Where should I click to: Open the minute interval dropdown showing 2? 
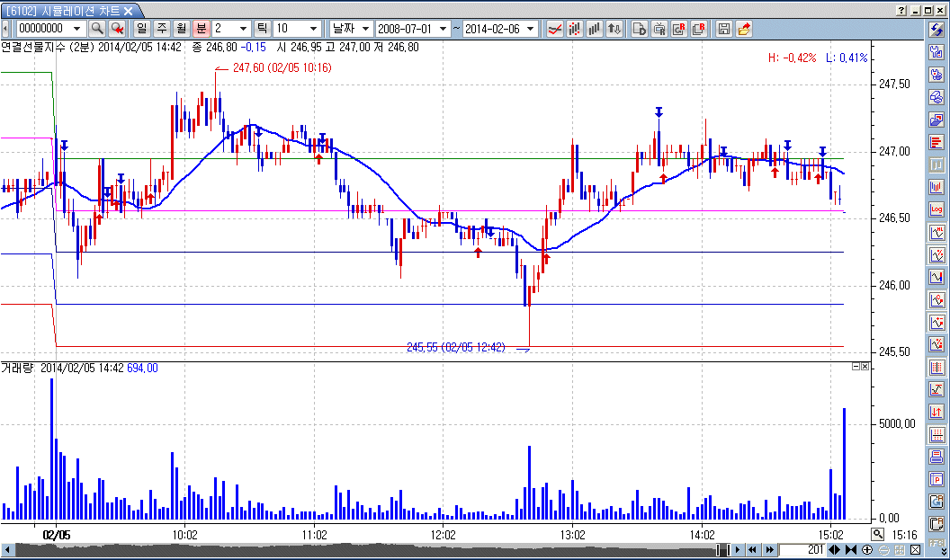(243, 29)
